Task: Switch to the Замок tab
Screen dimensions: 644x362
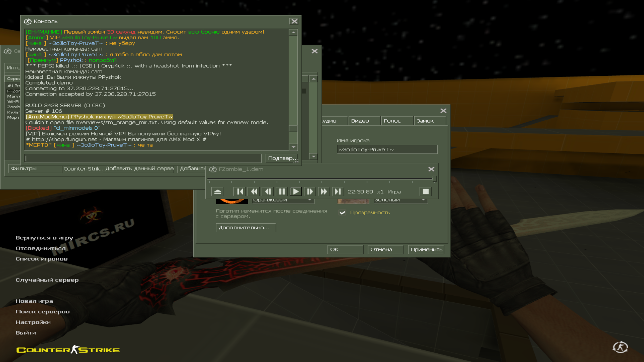Action: (x=430, y=121)
